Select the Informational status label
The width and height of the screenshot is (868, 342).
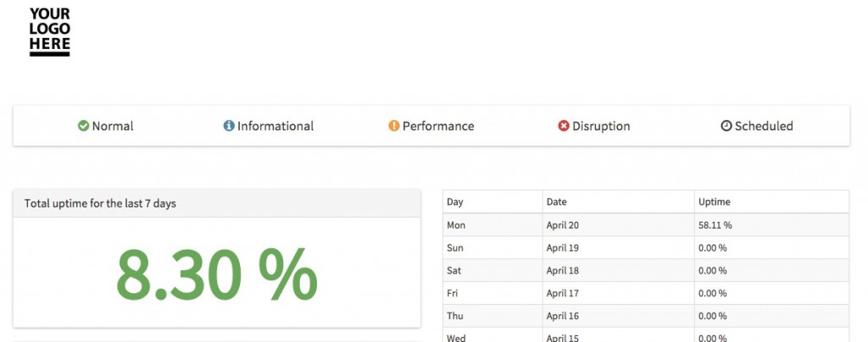pyautogui.click(x=275, y=126)
